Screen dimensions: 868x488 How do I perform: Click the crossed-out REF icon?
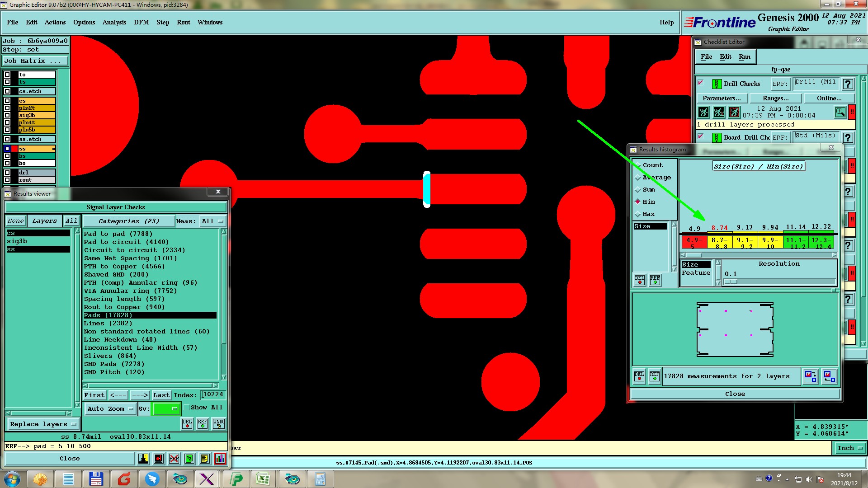pos(174,459)
